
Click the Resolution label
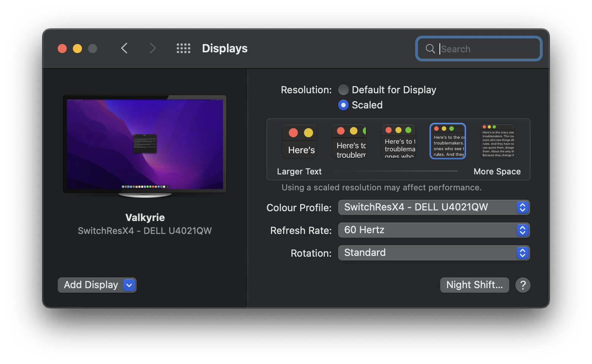(x=306, y=90)
